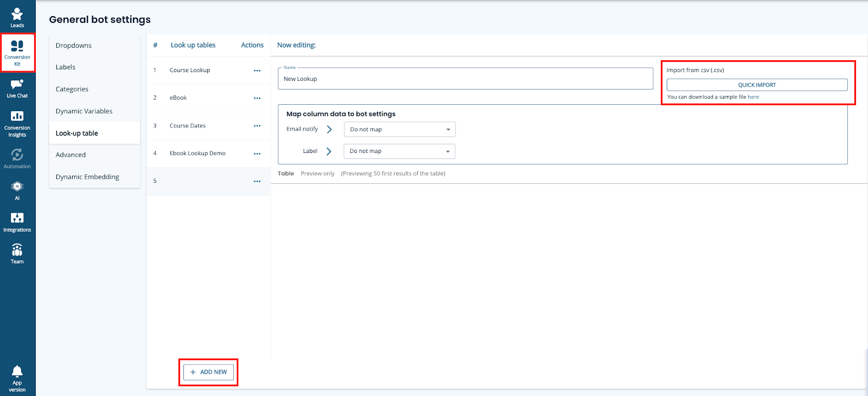Open actions menu for Course Dates
The height and width of the screenshot is (396, 868).
[x=257, y=126]
